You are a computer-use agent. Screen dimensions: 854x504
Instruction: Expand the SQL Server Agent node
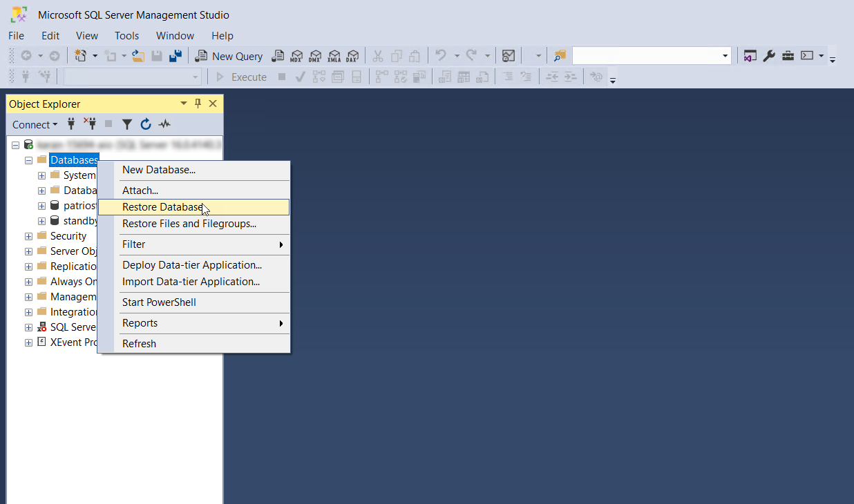(29, 327)
